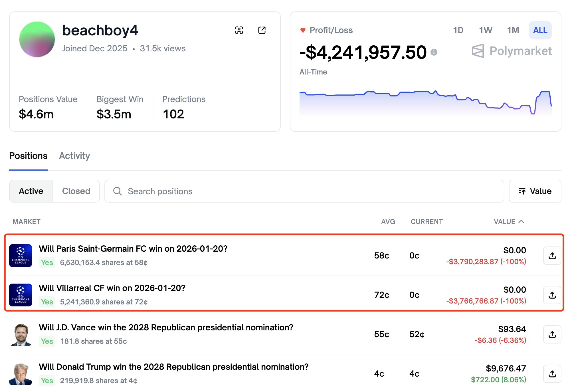Share the Paris Saint-Germain position
The width and height of the screenshot is (570, 392).
[552, 256]
